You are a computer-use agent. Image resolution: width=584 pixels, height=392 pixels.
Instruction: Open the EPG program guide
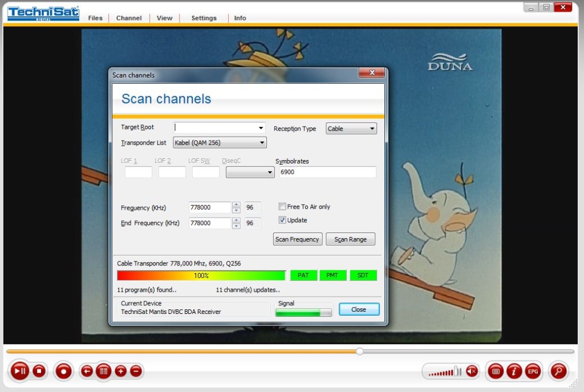click(533, 371)
